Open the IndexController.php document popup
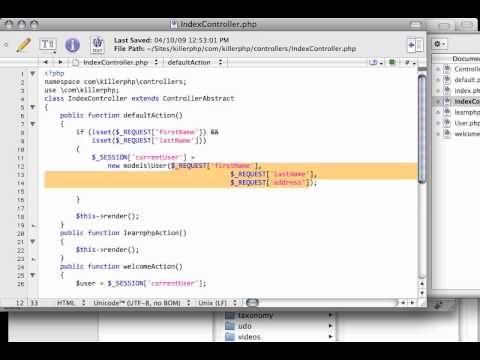Image resolution: width=480 pixels, height=360 pixels. [115, 62]
